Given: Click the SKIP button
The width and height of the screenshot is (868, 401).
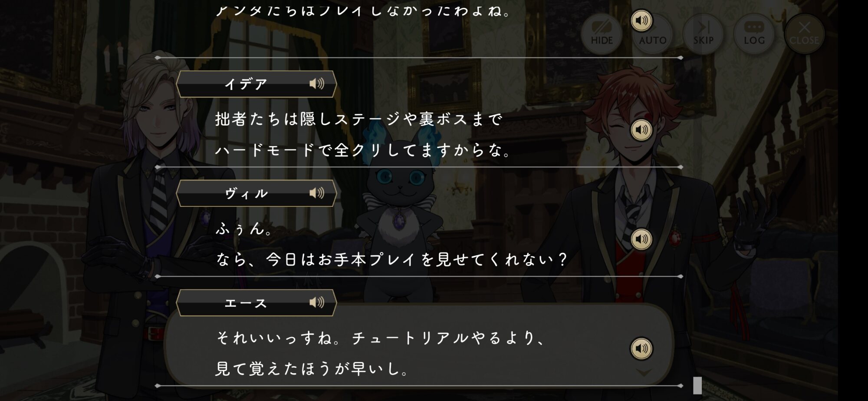Looking at the screenshot, I should point(703,34).
